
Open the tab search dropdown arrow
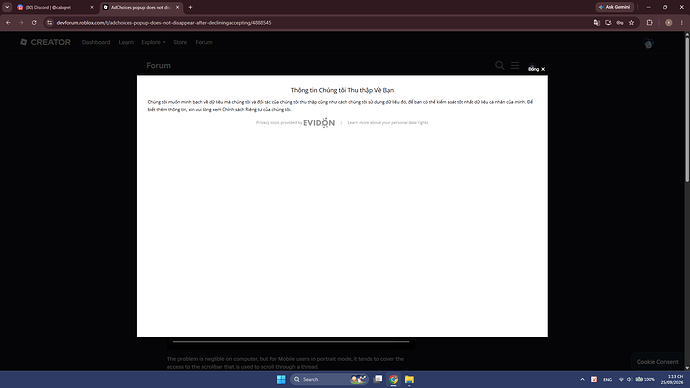click(x=7, y=7)
